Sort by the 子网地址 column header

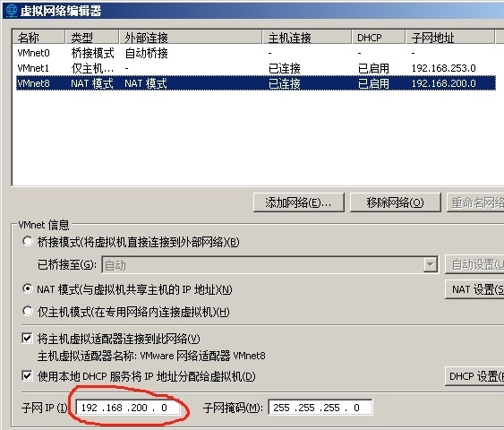coord(449,38)
